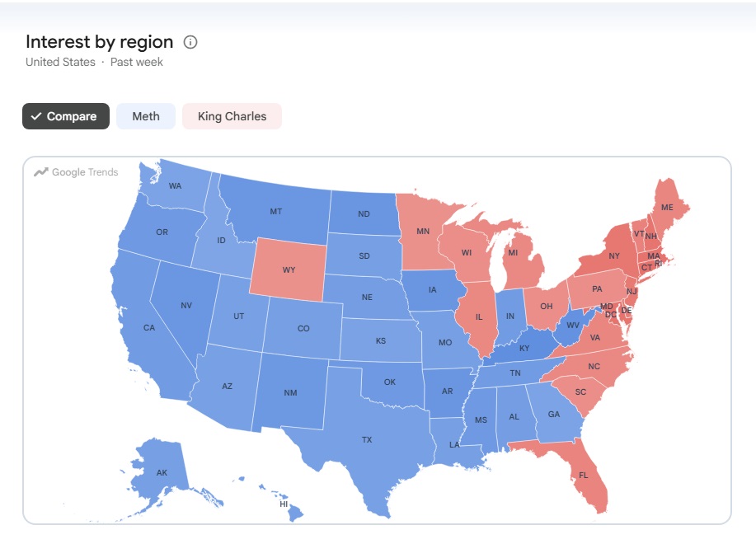The height and width of the screenshot is (558, 756).
Task: Select the Meth term chip
Action: (146, 116)
